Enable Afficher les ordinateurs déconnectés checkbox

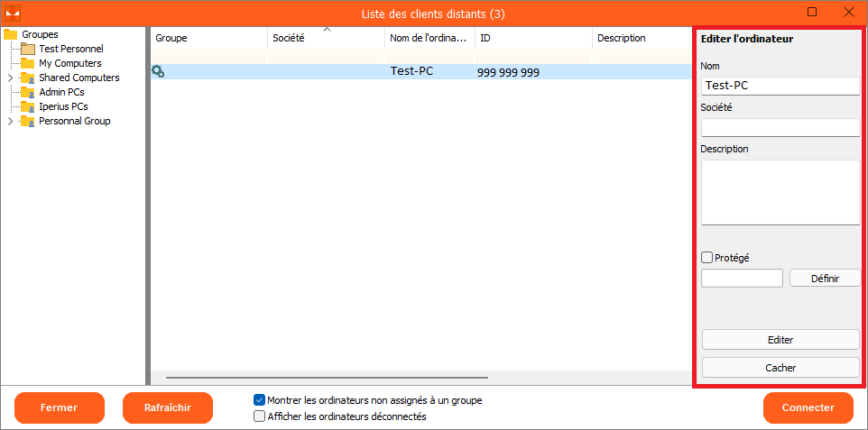(x=259, y=416)
